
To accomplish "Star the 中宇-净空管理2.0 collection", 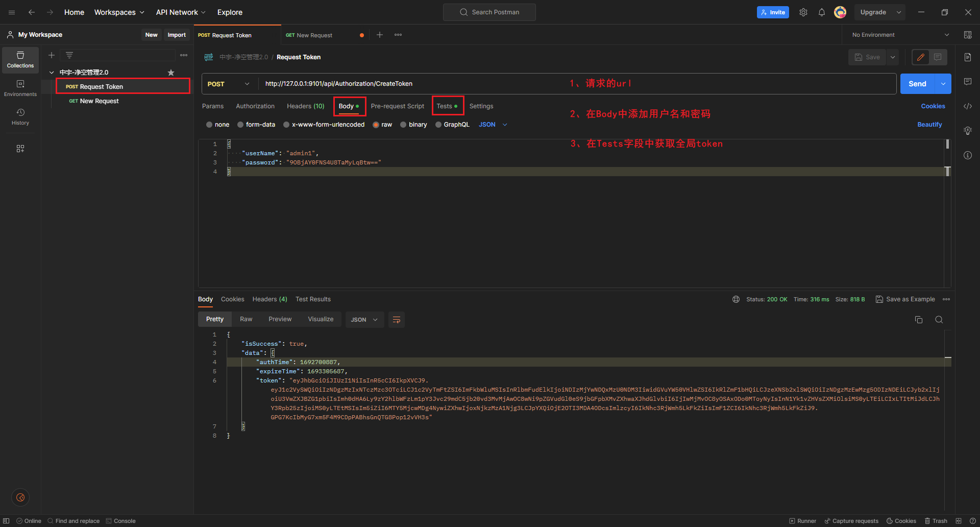I will click(x=171, y=73).
